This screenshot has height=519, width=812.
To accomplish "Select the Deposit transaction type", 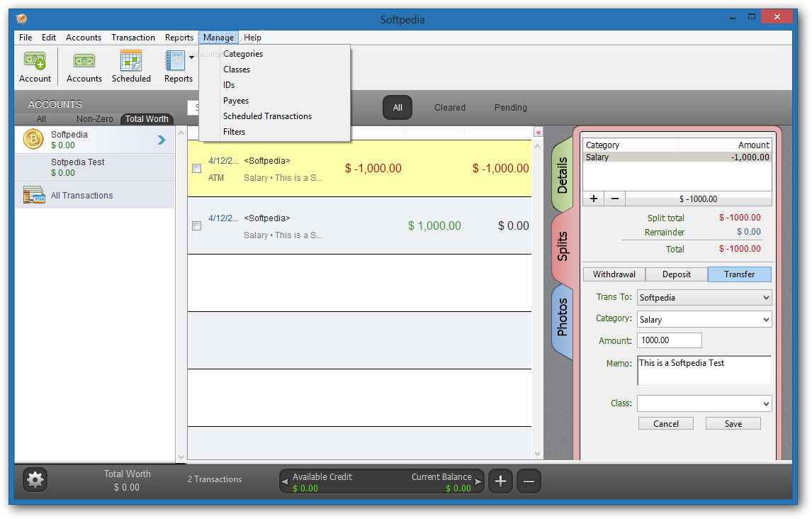I will click(677, 274).
